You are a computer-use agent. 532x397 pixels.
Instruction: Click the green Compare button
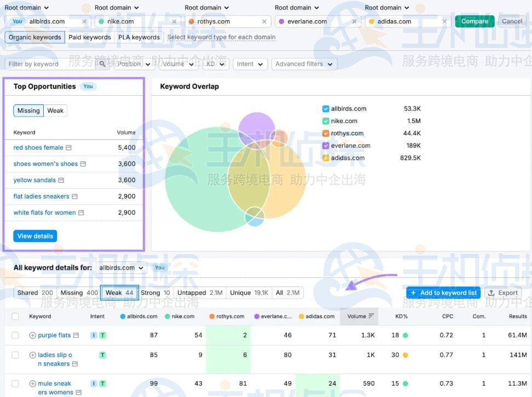(475, 21)
